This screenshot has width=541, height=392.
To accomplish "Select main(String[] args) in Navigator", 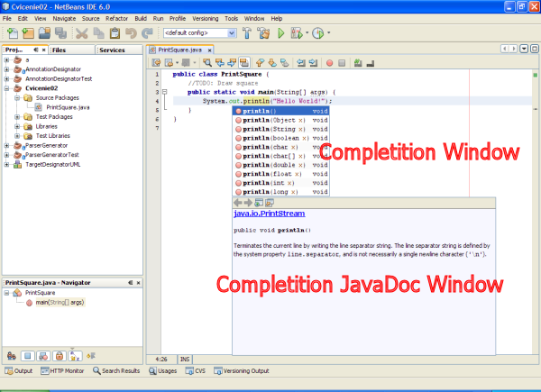I will click(60, 303).
